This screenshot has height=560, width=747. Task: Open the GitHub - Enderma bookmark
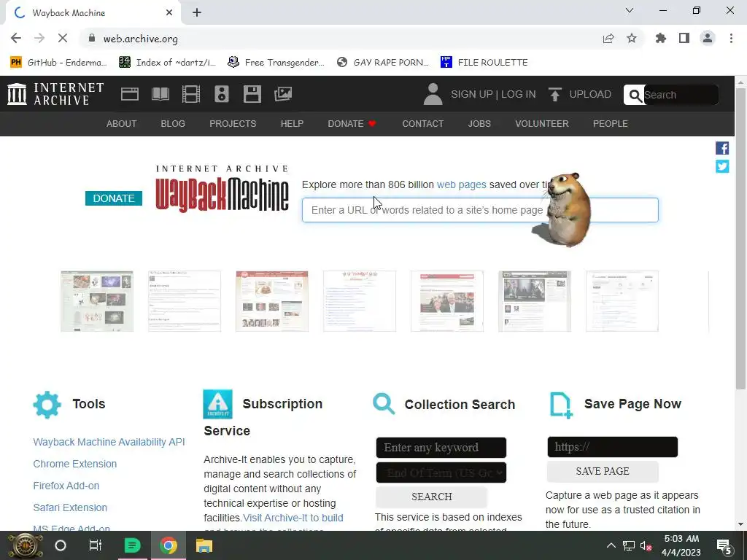(58, 63)
